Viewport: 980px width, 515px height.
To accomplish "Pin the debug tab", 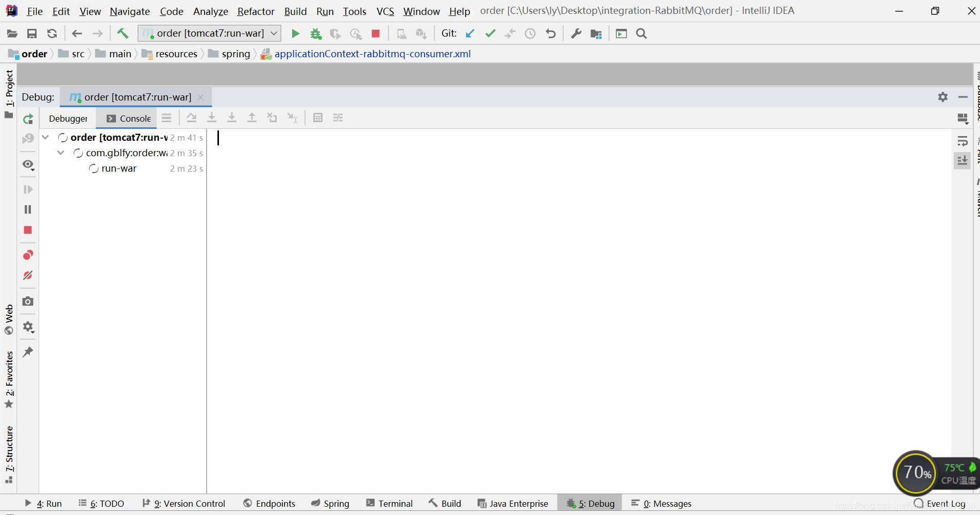I will pos(28,352).
